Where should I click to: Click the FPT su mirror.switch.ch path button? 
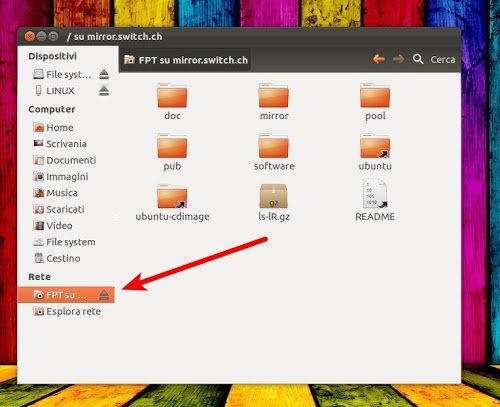point(185,60)
